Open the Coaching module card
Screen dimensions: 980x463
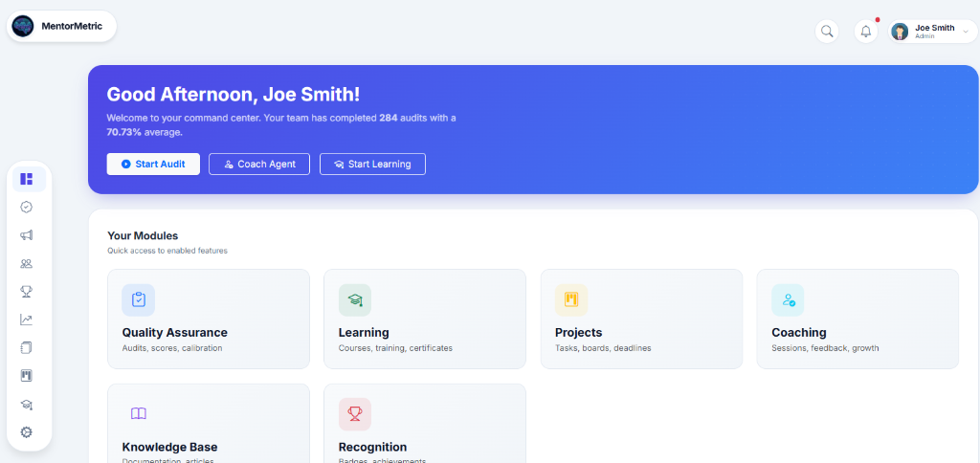pos(857,319)
